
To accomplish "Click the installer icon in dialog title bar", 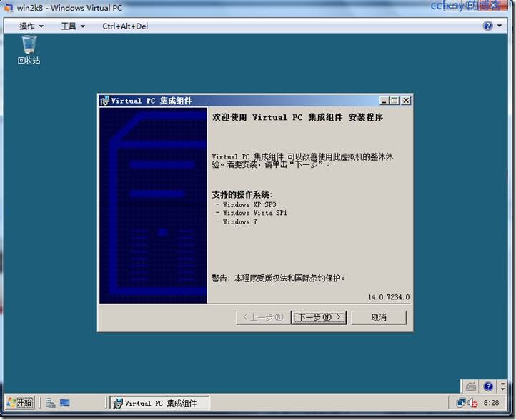I will pyautogui.click(x=104, y=100).
